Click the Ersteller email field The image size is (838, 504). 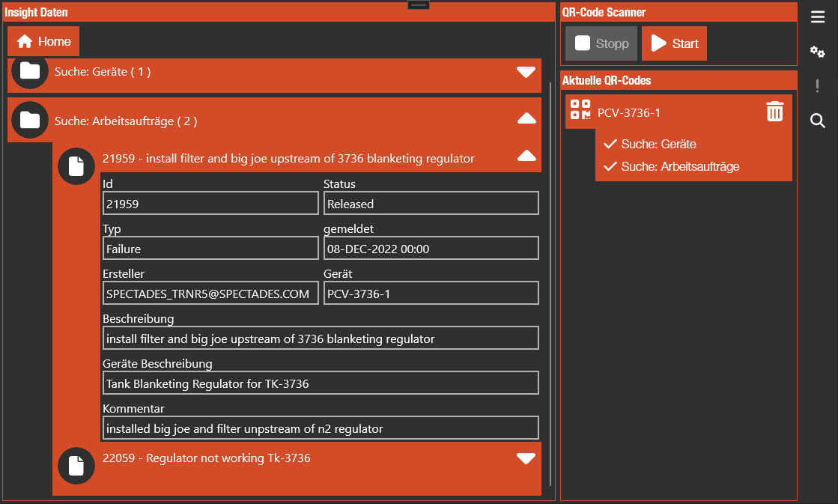point(210,293)
